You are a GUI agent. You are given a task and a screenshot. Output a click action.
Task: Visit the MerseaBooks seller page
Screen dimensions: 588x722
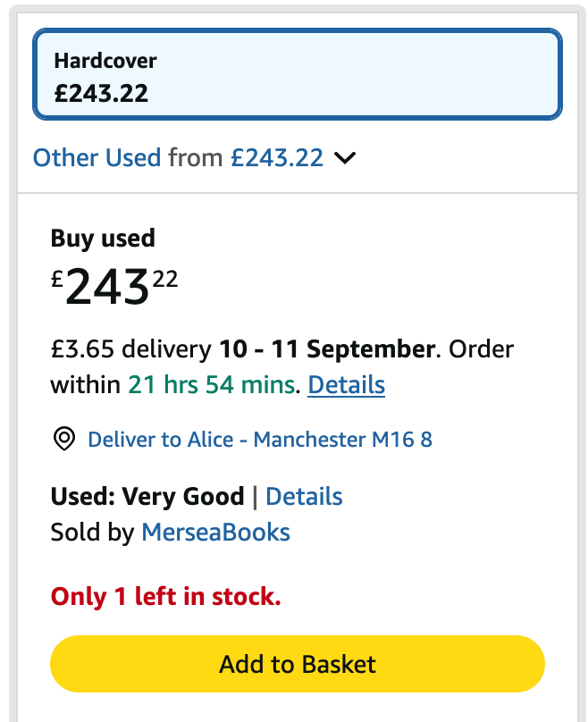tap(215, 533)
